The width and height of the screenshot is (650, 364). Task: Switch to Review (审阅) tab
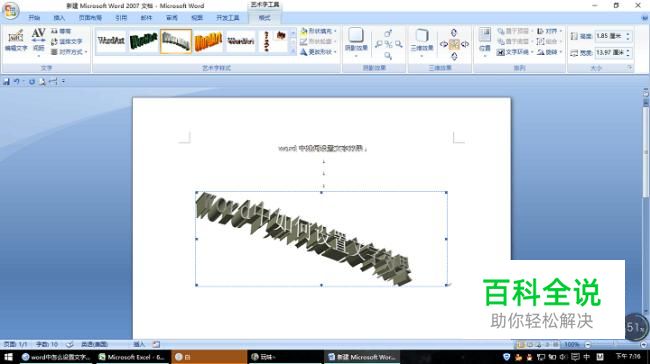point(172,18)
